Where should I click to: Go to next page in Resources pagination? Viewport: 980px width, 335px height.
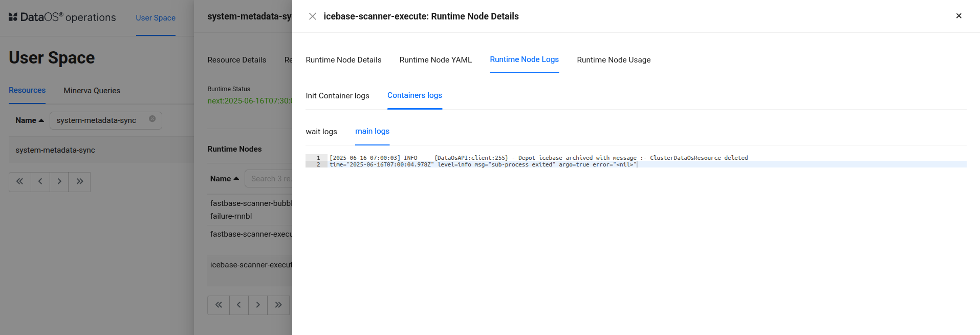pos(59,181)
